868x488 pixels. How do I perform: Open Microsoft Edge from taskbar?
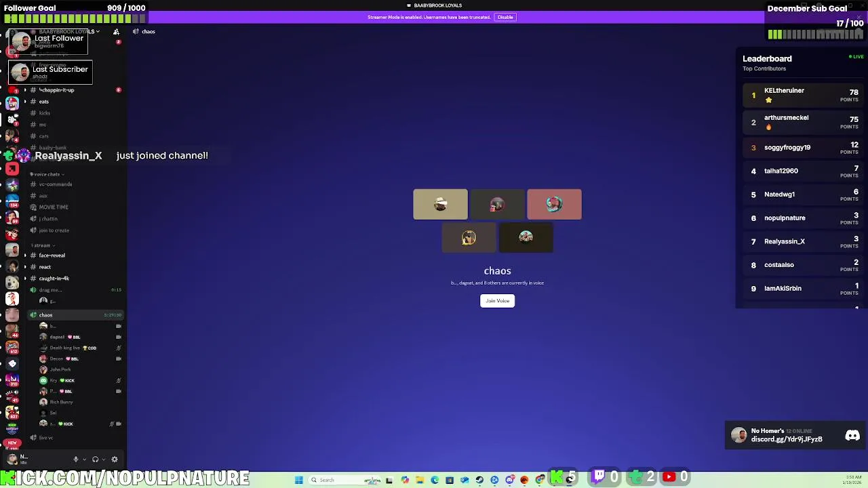click(435, 480)
